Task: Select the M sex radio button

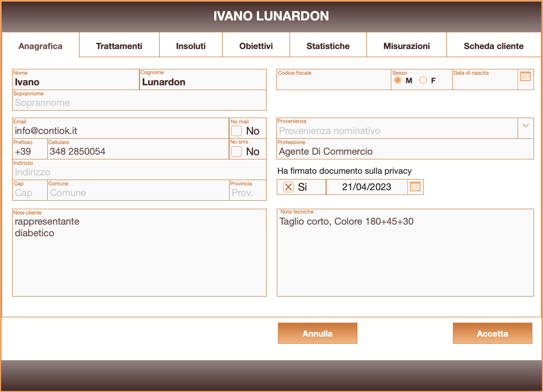Action: 398,80
